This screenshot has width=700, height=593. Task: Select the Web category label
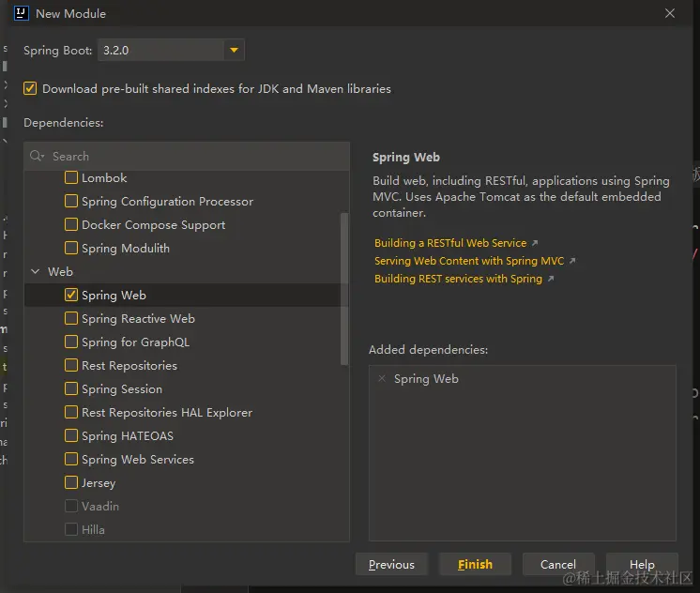[x=60, y=271]
